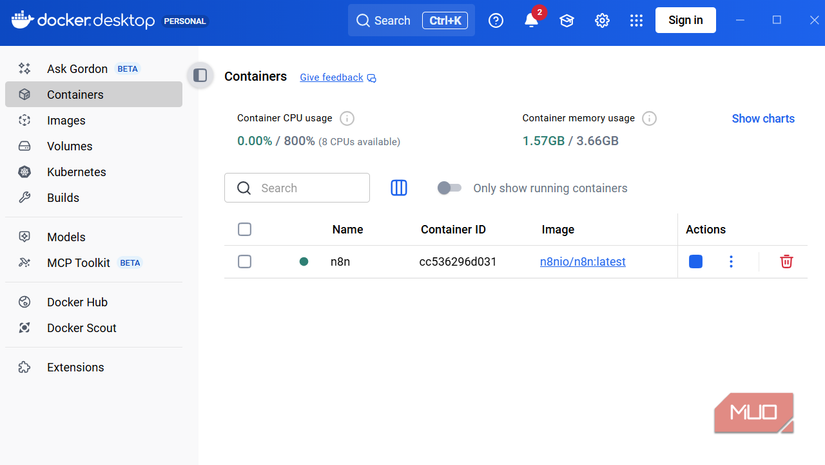
Task: Click the n8n container name
Action: [340, 261]
